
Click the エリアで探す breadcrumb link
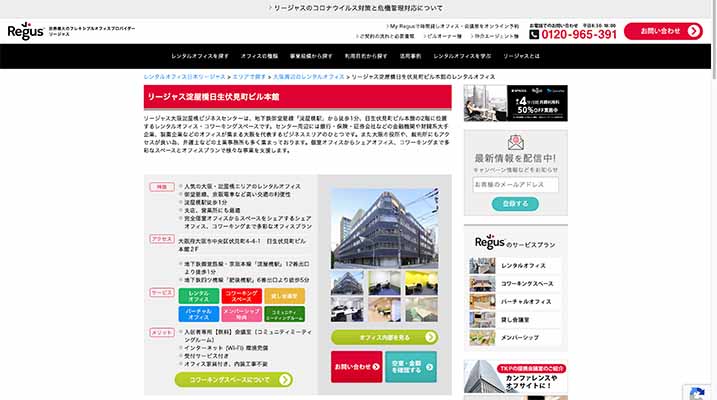click(x=249, y=77)
